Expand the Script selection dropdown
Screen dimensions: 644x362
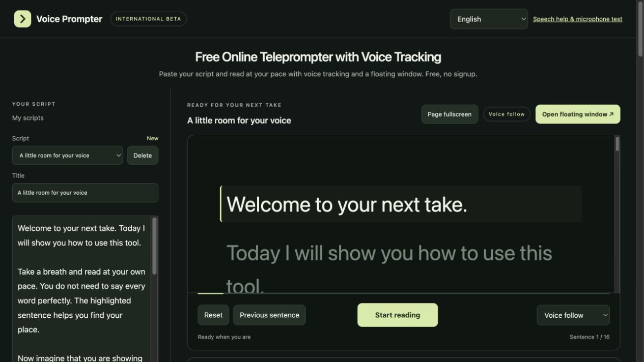click(x=68, y=156)
